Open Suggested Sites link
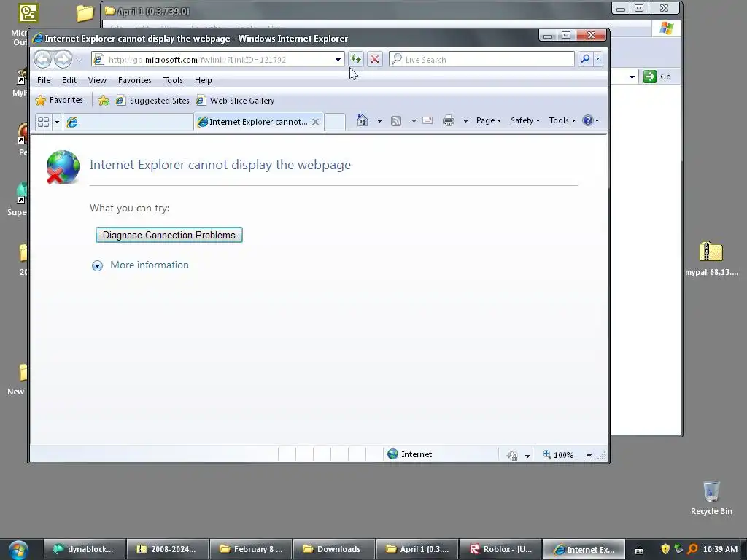Screen dimensions: 747x560 (153, 101)
